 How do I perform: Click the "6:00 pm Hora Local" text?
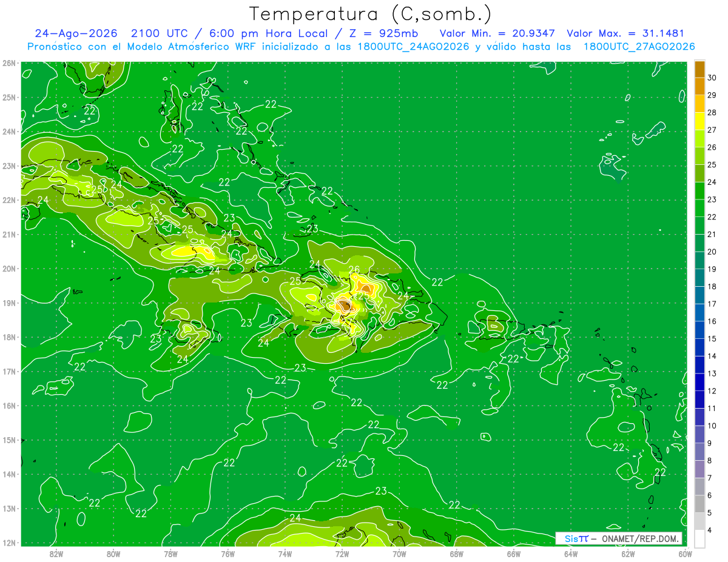(x=270, y=33)
